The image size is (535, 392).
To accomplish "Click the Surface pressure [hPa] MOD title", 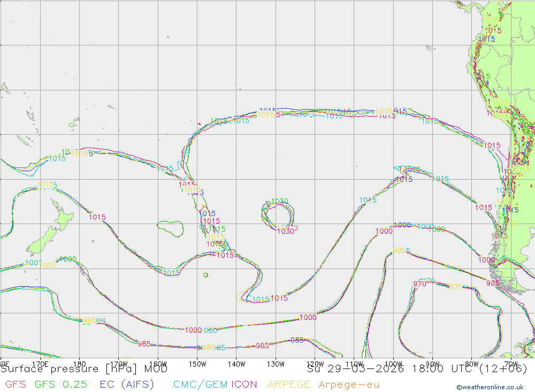I will coord(84,369).
